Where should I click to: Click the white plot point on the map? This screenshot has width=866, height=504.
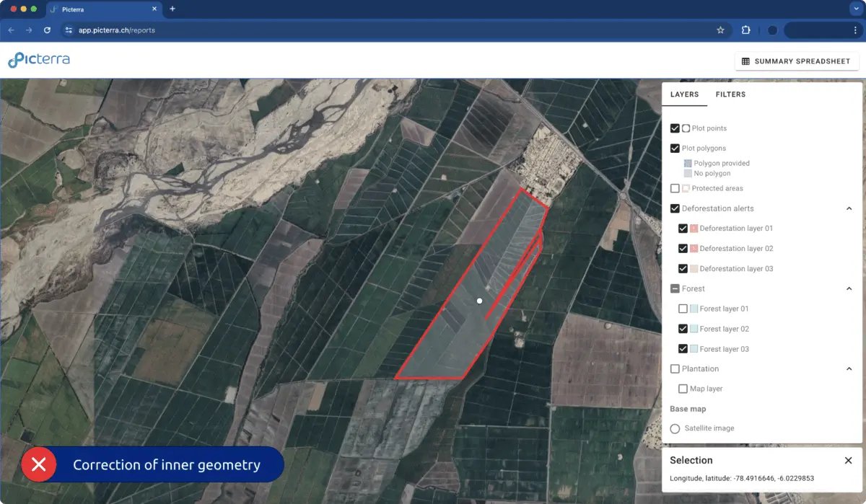(479, 301)
